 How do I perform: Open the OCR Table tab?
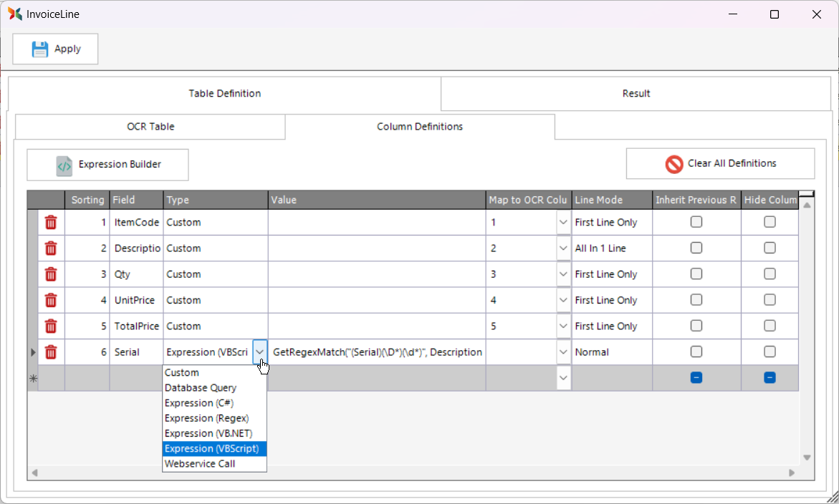pyautogui.click(x=150, y=127)
